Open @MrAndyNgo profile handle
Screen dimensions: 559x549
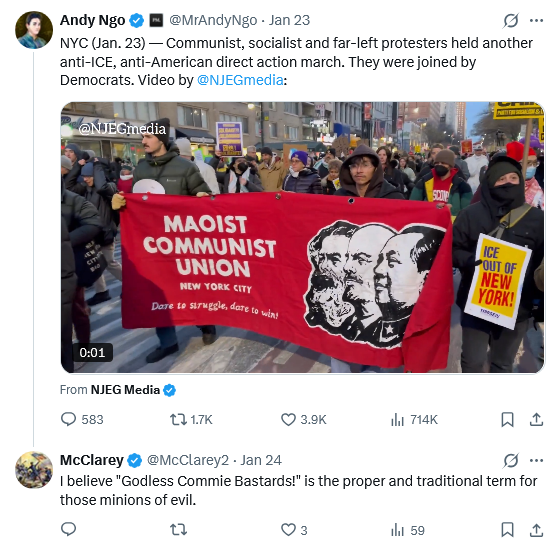(x=213, y=20)
